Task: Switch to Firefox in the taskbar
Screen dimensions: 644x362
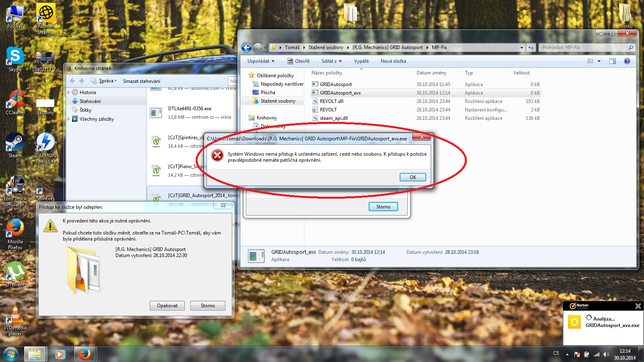Action: pos(85,354)
